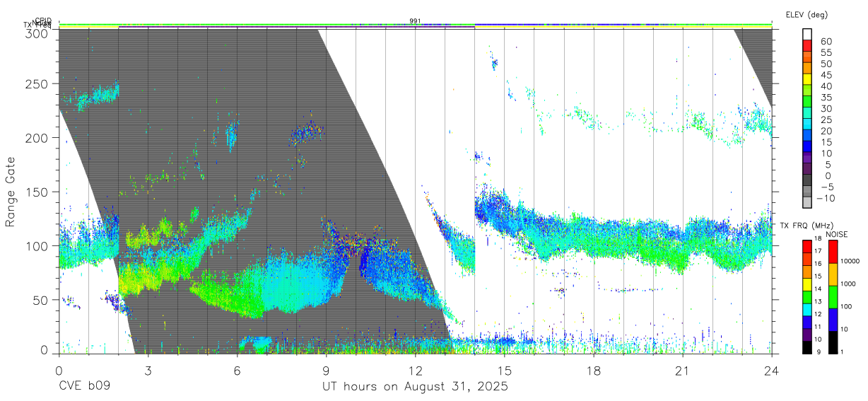Viewport: 868px width, 401px height.
Task: Click the 'ELEV (deg)' colorbar title
Action: (807, 14)
